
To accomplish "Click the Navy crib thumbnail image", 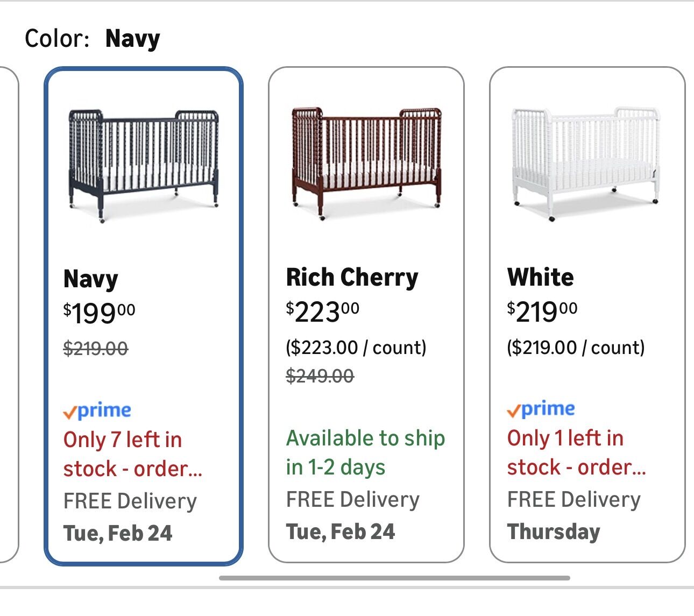I will pos(144,164).
